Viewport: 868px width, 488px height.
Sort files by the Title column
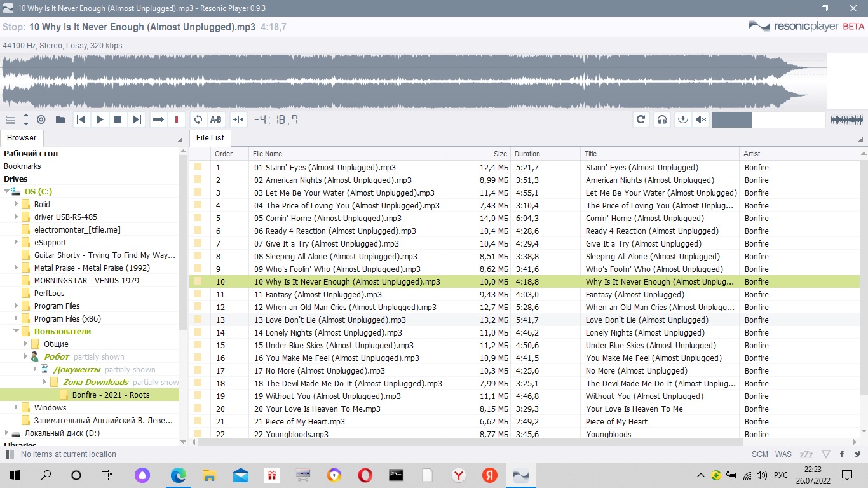[x=660, y=154]
